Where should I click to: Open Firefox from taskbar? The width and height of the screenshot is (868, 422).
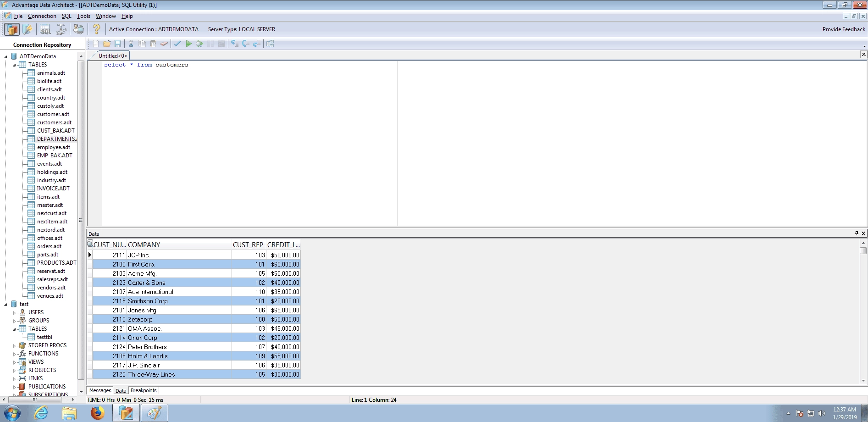97,413
